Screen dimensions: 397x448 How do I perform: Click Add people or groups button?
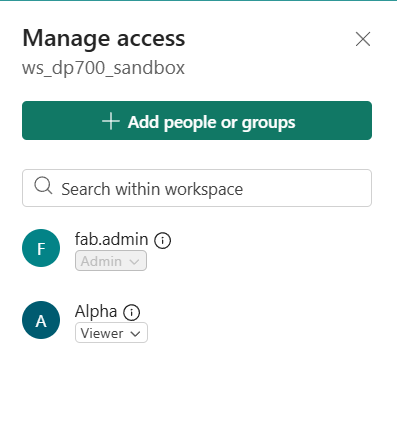pos(197,120)
